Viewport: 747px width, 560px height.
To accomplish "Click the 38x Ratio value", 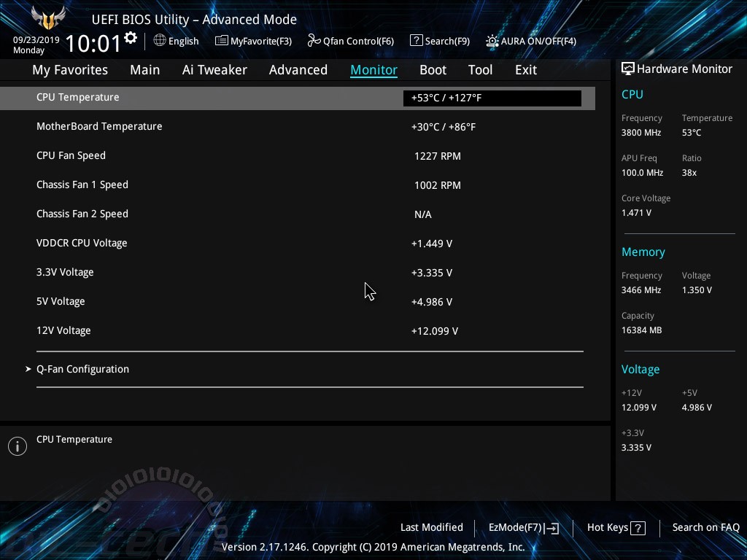I will point(689,173).
